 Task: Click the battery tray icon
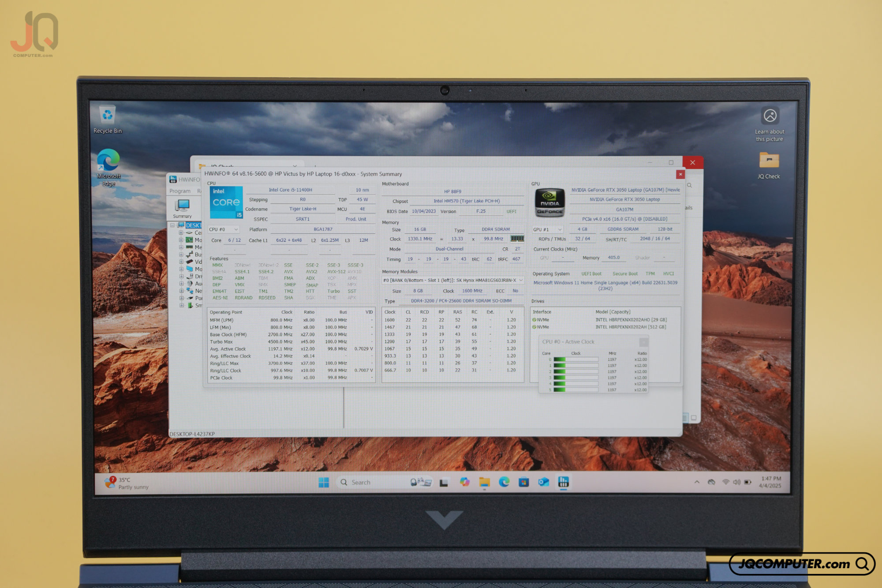[x=748, y=482]
